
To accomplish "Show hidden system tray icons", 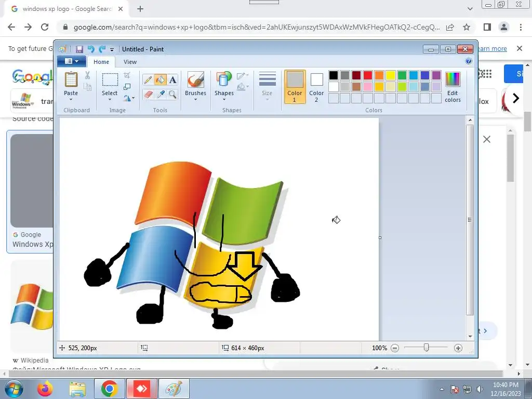I will (442, 389).
